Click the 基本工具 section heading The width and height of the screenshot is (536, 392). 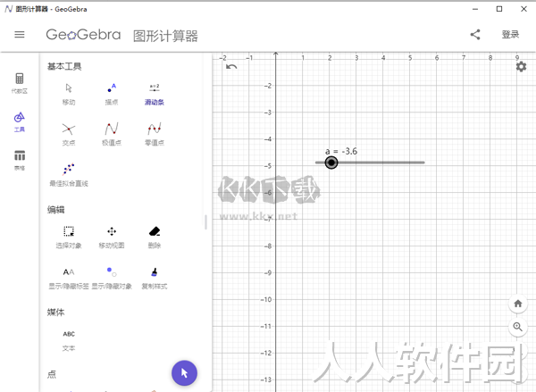pyautogui.click(x=64, y=66)
